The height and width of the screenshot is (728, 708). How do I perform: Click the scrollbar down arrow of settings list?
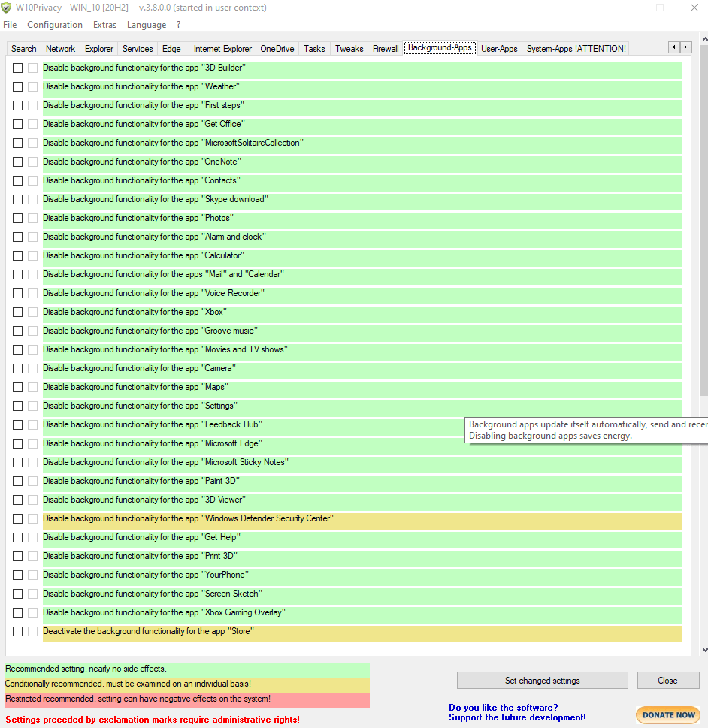coord(703,649)
